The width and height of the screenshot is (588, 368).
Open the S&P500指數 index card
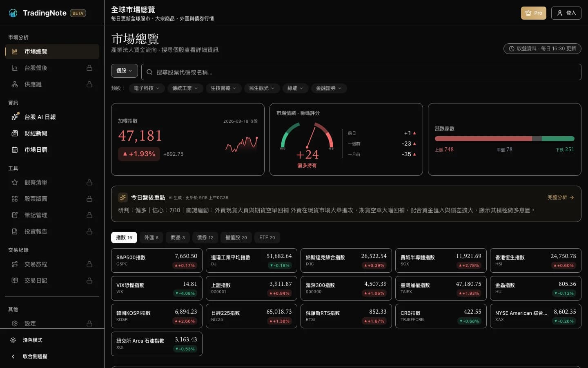[x=157, y=260]
